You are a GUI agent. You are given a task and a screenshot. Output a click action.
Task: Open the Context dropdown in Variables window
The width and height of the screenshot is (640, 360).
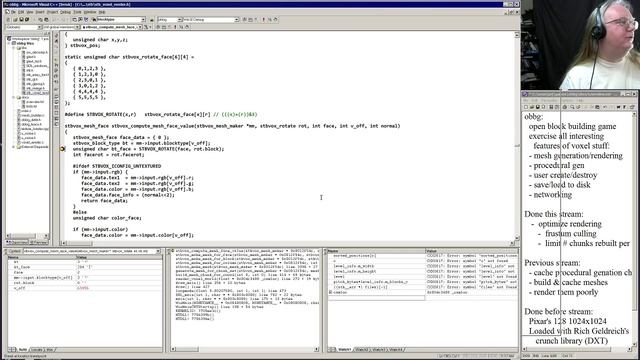158,251
